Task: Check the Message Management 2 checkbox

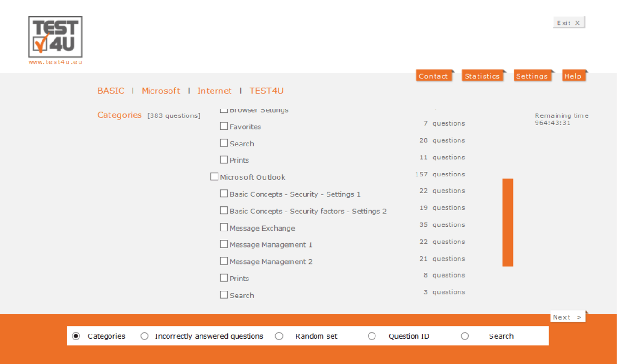Action: (224, 261)
